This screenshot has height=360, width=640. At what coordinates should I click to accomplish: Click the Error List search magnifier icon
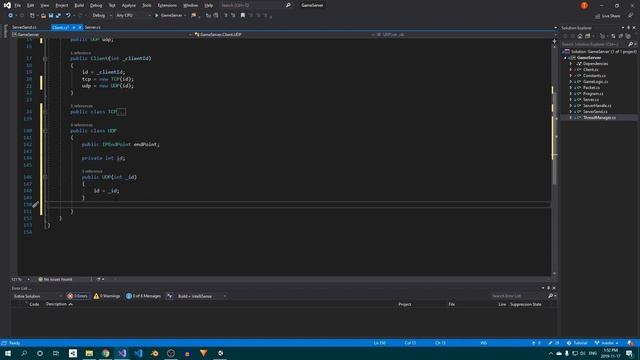coord(550,296)
